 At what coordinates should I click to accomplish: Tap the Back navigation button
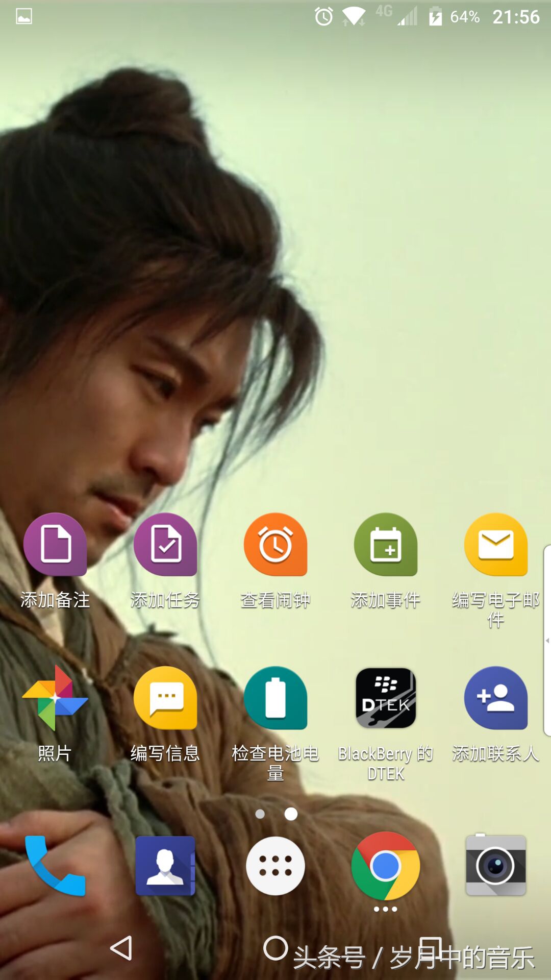click(x=121, y=948)
